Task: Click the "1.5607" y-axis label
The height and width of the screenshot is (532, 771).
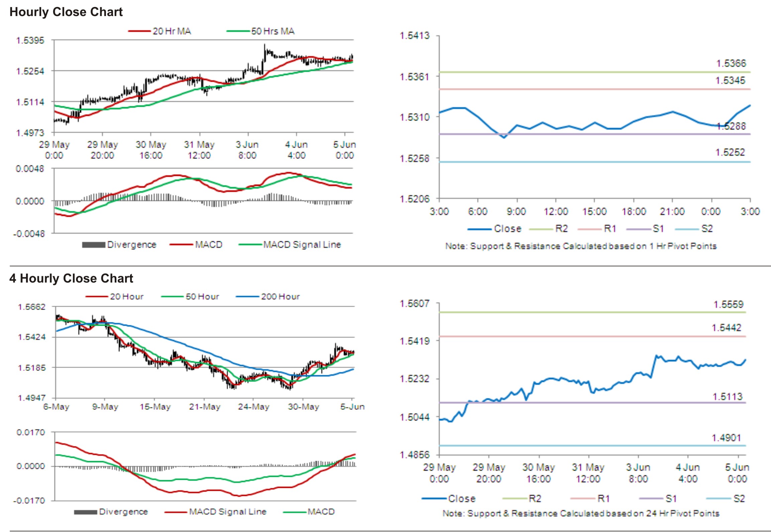Action: click(x=415, y=304)
